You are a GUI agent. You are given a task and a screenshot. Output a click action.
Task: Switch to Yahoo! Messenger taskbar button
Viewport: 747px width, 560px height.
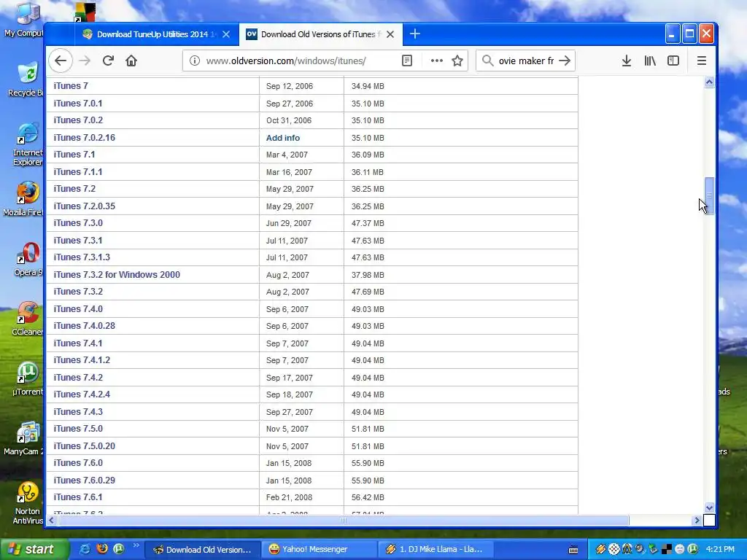point(318,550)
